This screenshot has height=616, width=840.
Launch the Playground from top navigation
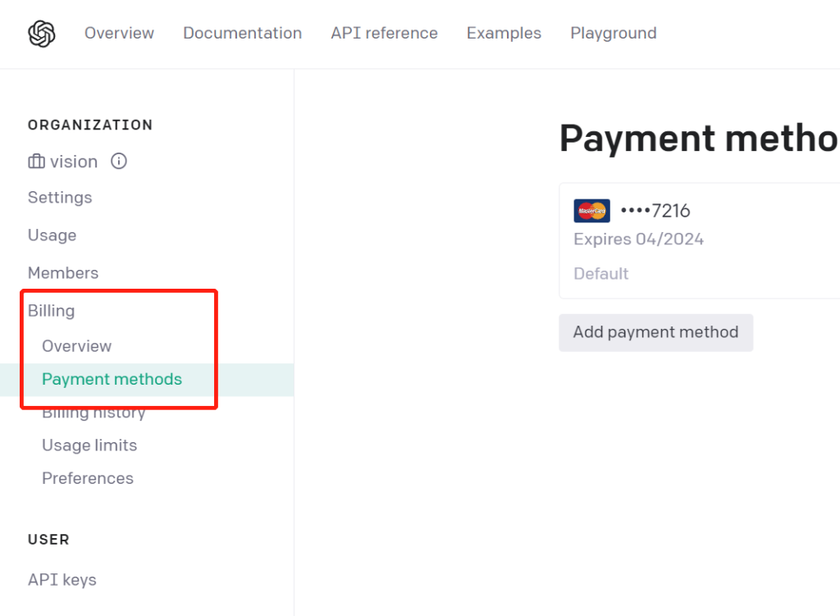pyautogui.click(x=613, y=34)
